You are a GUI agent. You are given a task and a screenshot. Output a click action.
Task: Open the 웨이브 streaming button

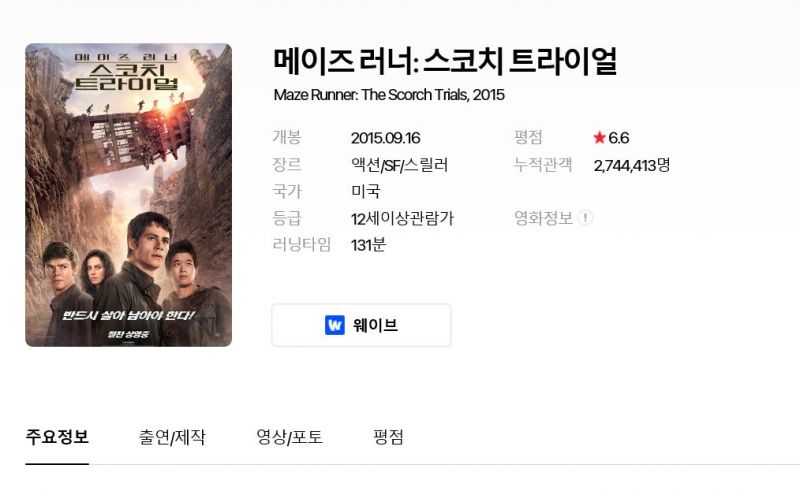(x=361, y=325)
